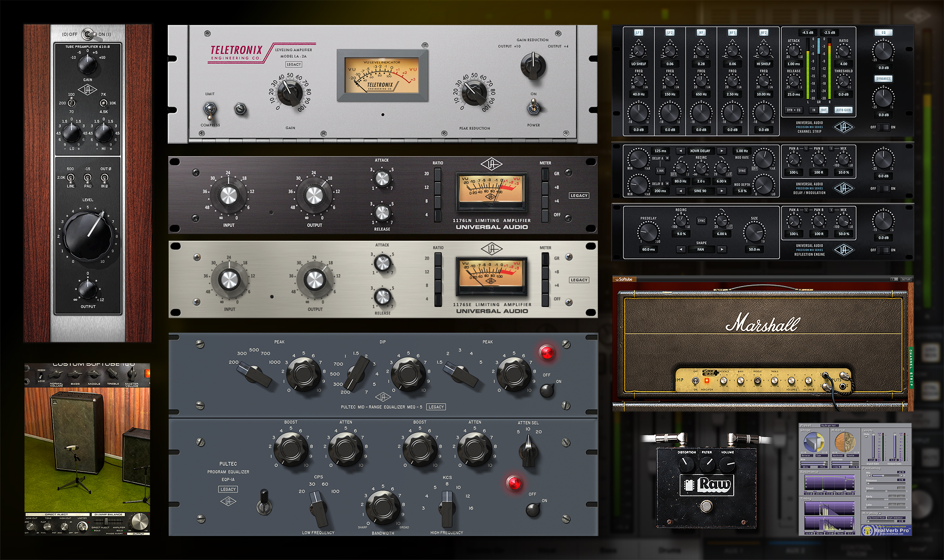Click SYNC on the Delay/Modulation unit
Screen dimensions: 944x560
click(743, 170)
